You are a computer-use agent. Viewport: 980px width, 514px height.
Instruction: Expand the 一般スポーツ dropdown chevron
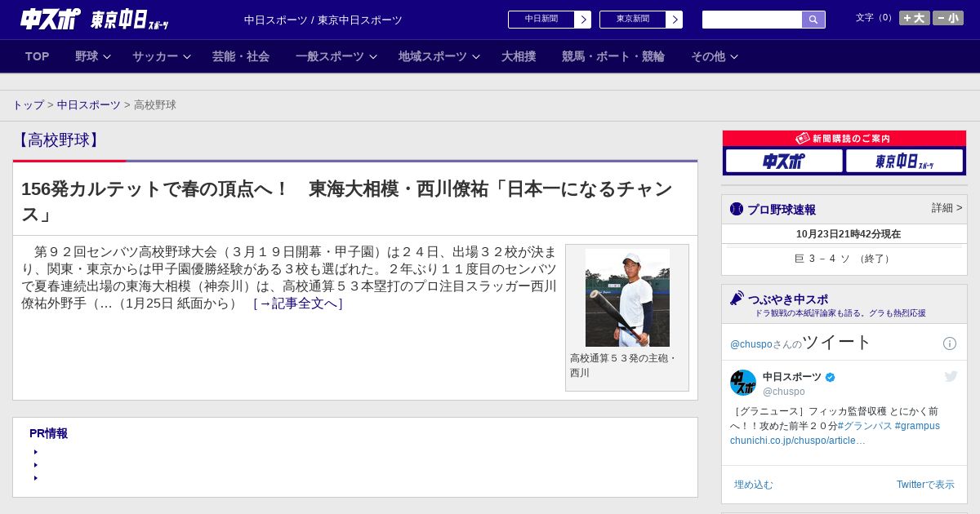[x=373, y=56]
